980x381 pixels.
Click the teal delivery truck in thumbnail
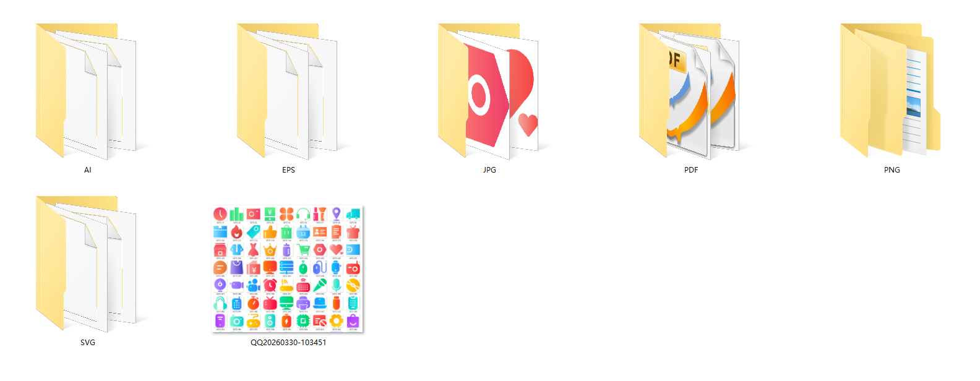[x=353, y=214]
